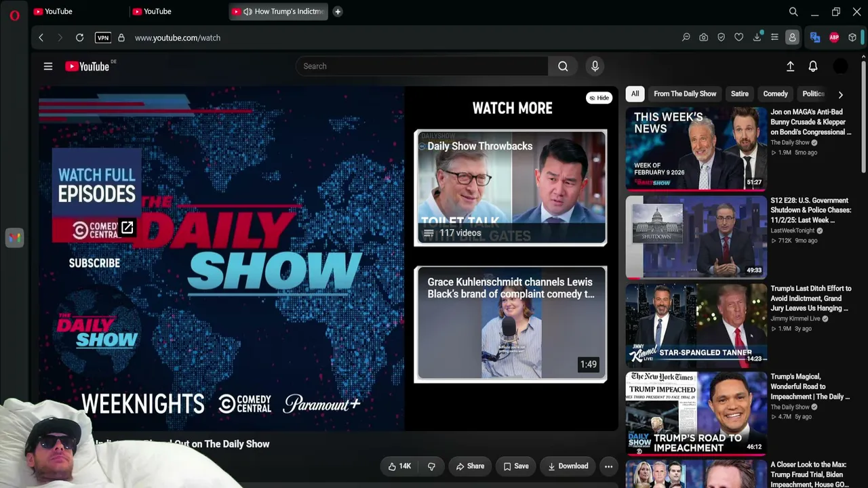
Task: Filter suggestions by Politics chip
Action: tap(813, 94)
